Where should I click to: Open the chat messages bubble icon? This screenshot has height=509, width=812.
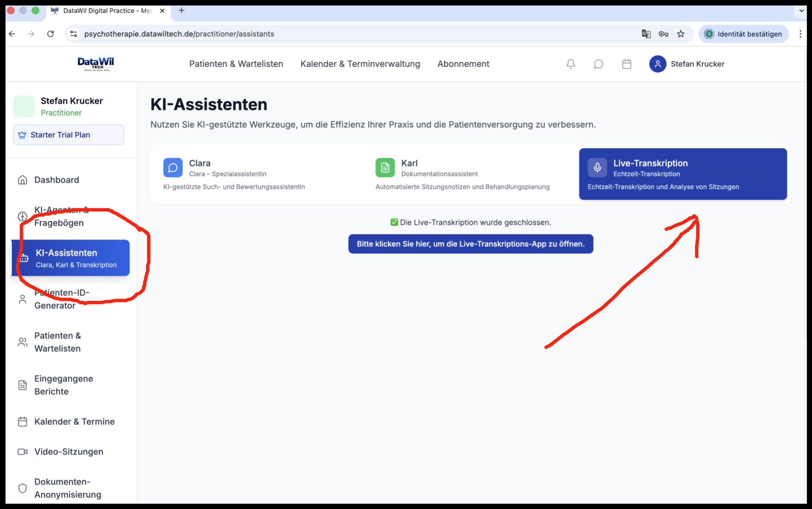point(598,64)
